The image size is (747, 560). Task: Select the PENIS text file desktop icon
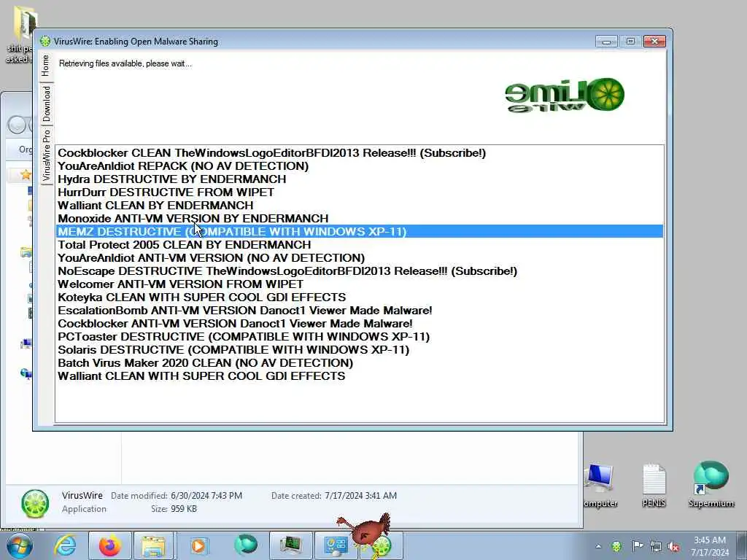pyautogui.click(x=654, y=485)
